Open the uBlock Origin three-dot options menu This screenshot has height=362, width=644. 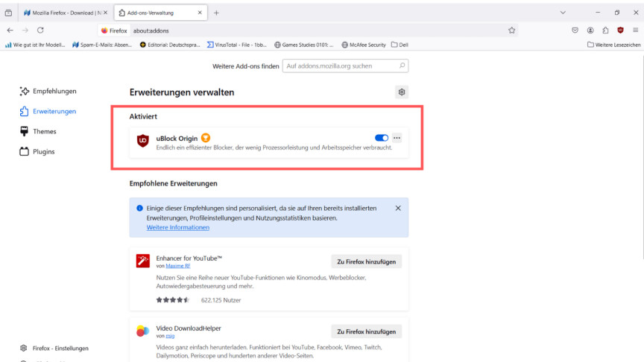397,138
